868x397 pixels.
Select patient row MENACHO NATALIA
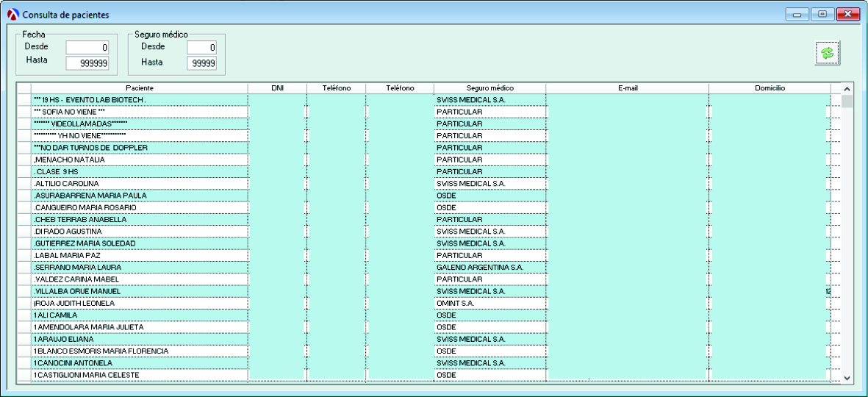[x=140, y=160]
